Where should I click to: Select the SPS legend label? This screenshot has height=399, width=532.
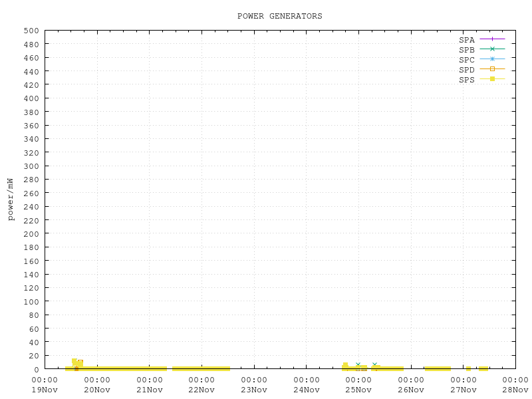click(467, 80)
